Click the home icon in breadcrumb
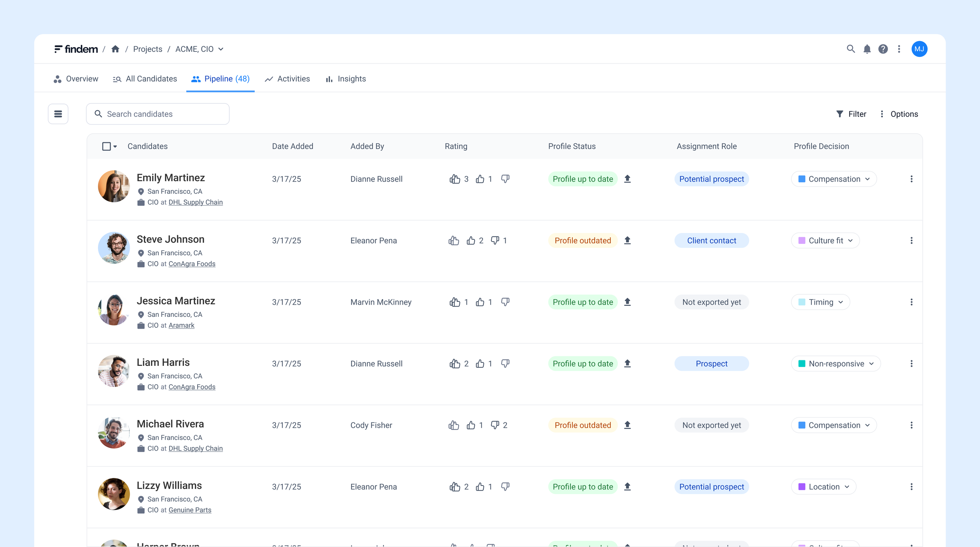This screenshot has width=980, height=547. pos(115,49)
